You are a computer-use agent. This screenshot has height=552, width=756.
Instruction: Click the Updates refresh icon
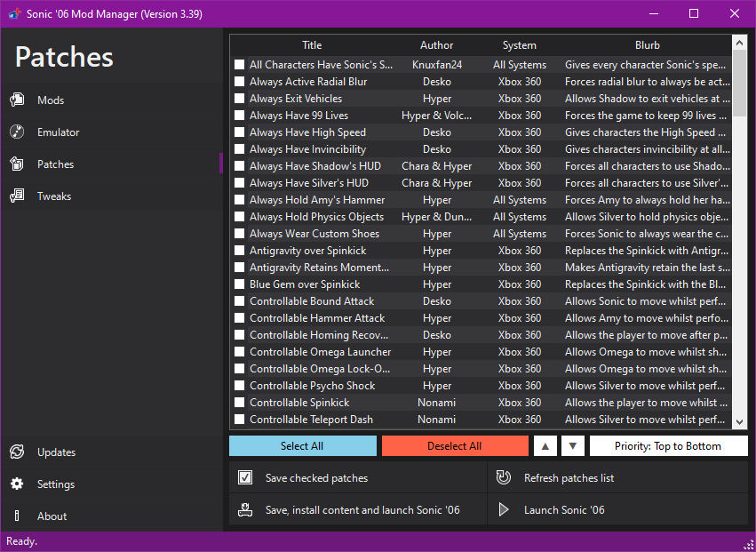(17, 452)
